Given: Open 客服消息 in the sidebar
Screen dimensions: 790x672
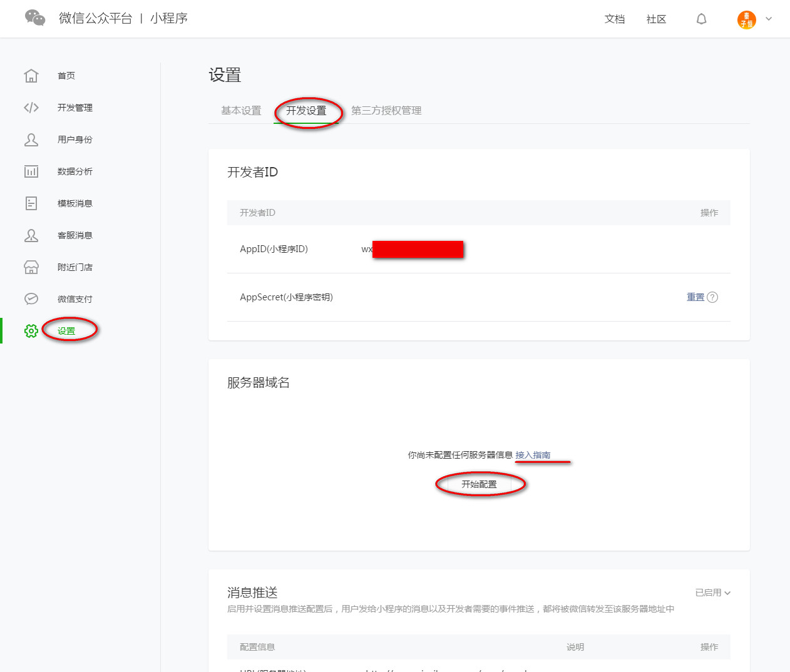Looking at the screenshot, I should 75,235.
